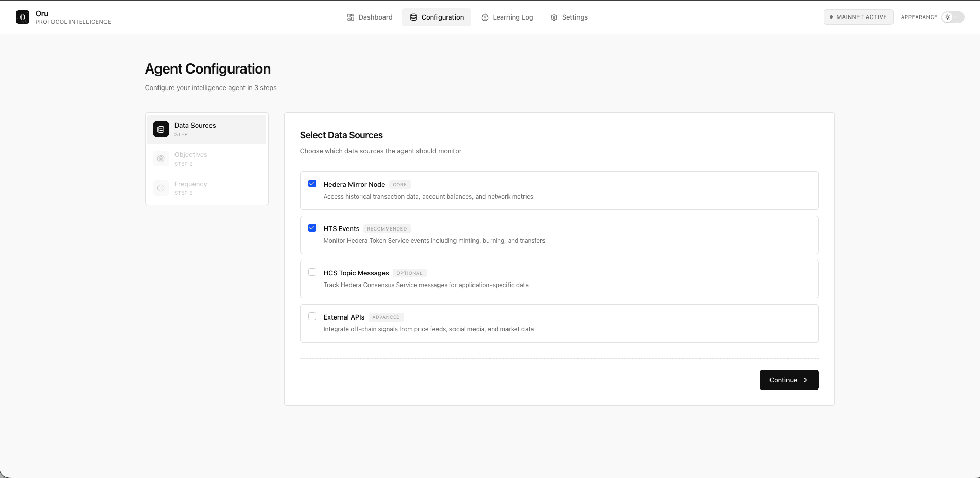Click the Continue button

[x=789, y=380]
